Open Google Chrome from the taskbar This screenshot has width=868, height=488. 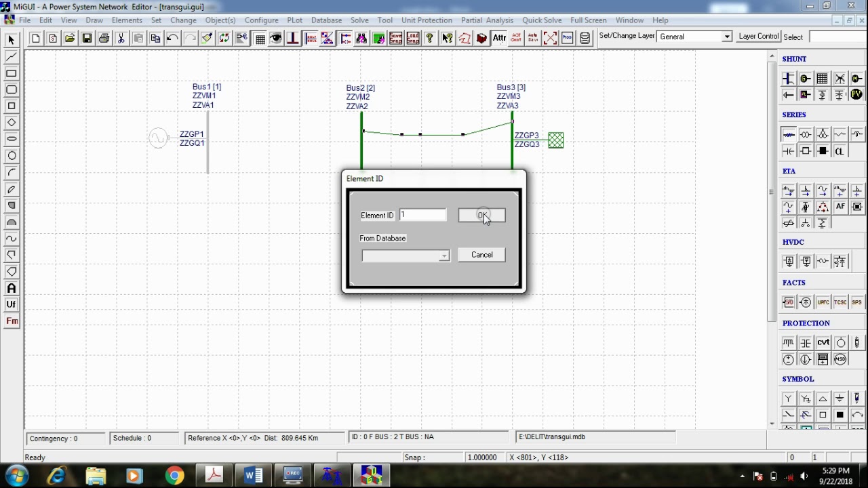point(174,476)
